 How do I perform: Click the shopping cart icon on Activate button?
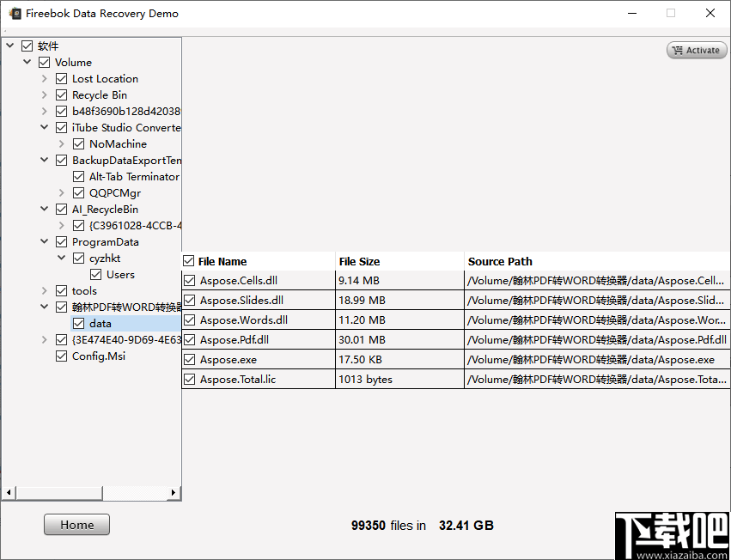[678, 50]
